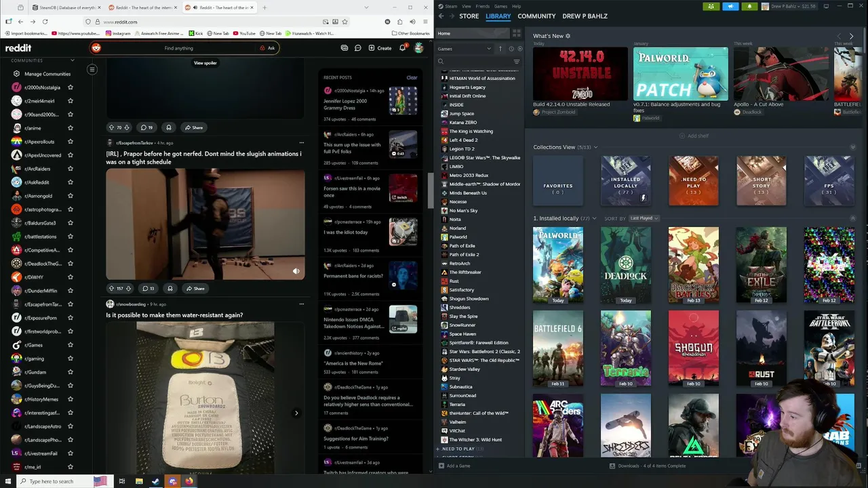
Task: Open the Steam View menu
Action: 467,6
